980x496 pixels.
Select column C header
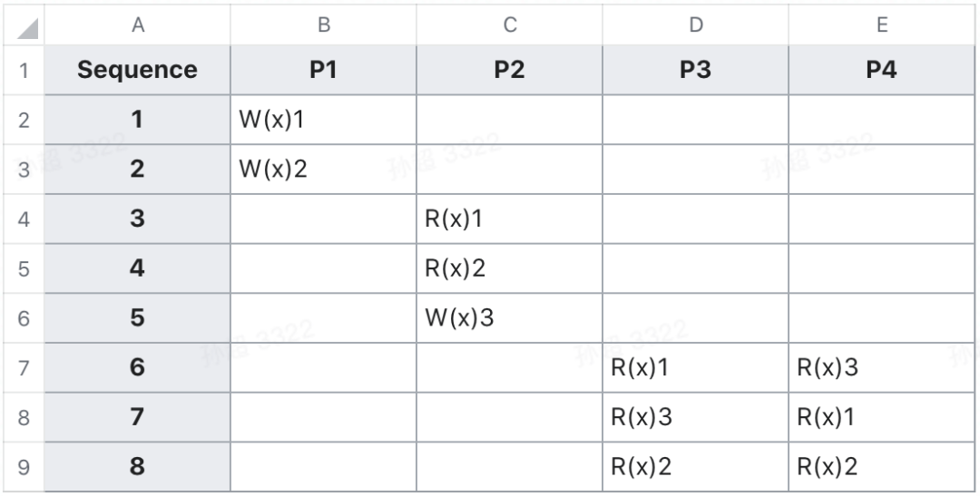point(509,26)
